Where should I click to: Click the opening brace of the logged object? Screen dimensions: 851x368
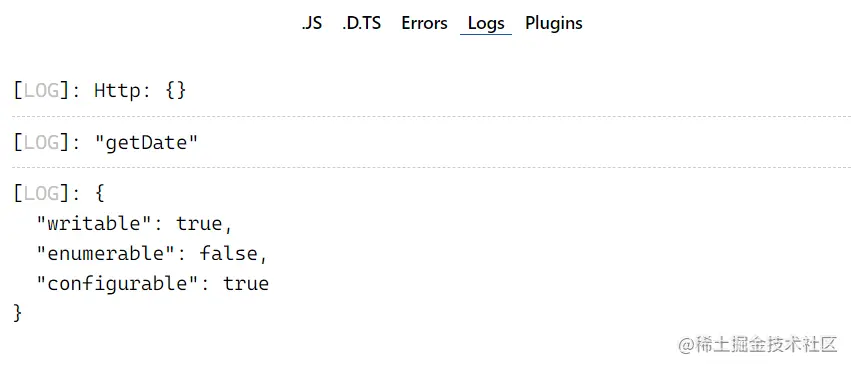coord(99,193)
